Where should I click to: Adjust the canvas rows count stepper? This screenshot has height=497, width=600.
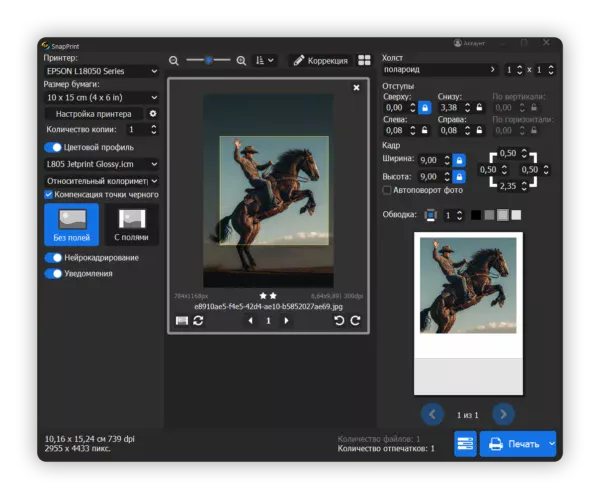(551, 70)
